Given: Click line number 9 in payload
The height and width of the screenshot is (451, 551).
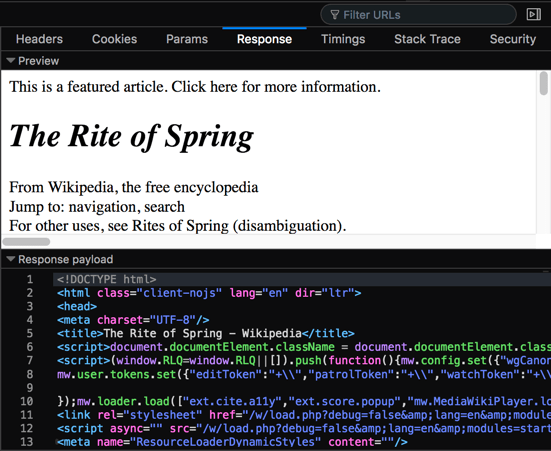Looking at the screenshot, I should click(30, 388).
